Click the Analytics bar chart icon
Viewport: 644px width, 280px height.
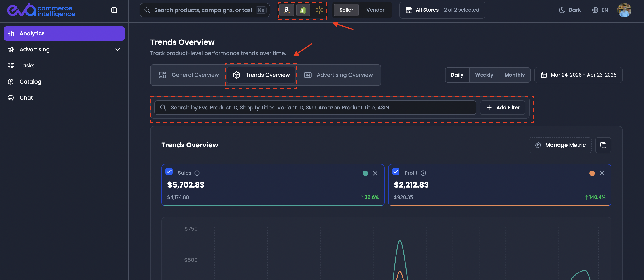click(x=11, y=33)
